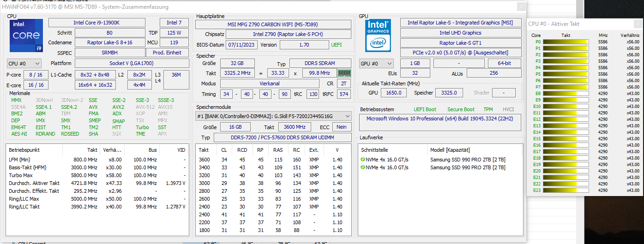Click the green UEFI label next to Version
Image resolution: width=644 pixels, height=244 pixels.
(337, 45)
